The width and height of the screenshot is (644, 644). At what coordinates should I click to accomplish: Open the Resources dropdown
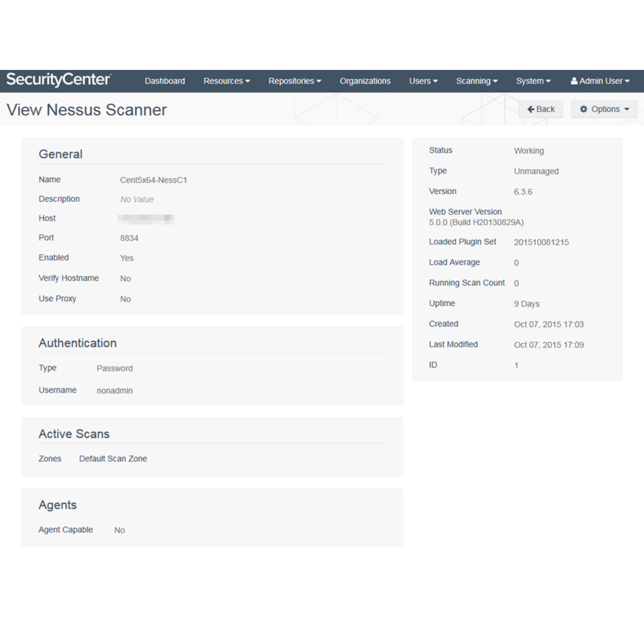pos(226,80)
